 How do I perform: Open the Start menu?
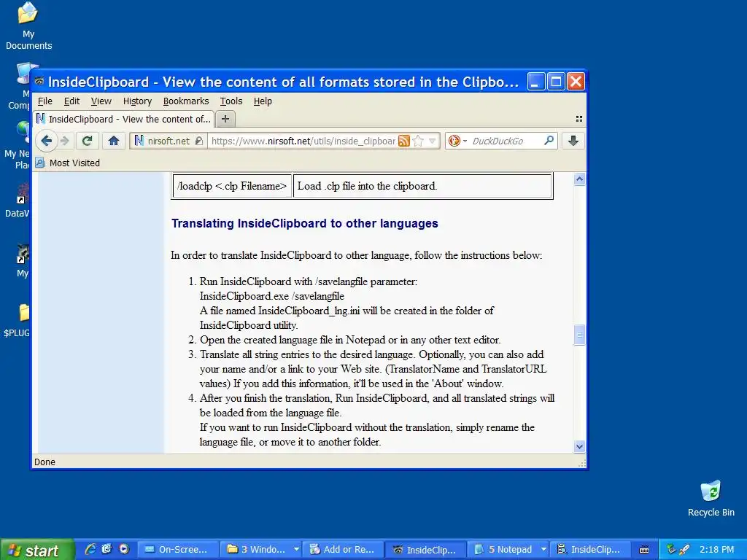coord(37,550)
